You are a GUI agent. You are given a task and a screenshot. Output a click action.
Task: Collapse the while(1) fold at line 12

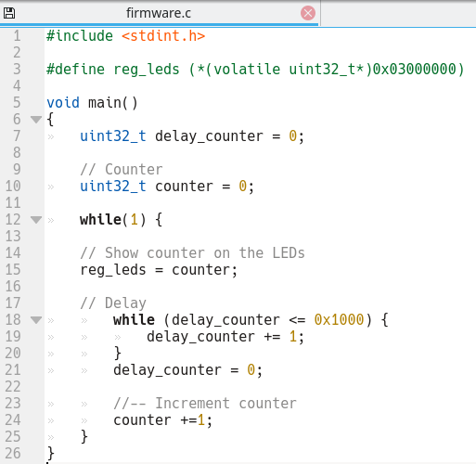(x=36, y=220)
